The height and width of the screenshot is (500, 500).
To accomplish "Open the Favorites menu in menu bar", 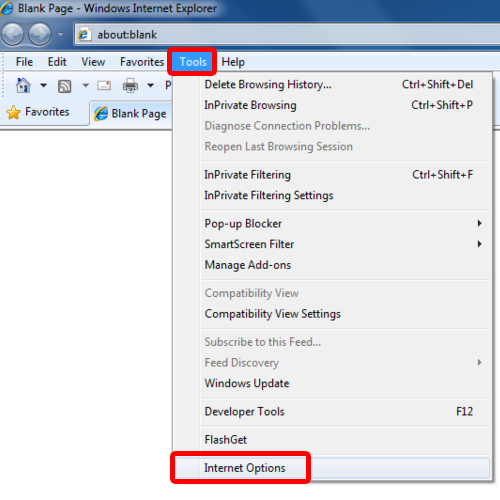I will pyautogui.click(x=142, y=62).
